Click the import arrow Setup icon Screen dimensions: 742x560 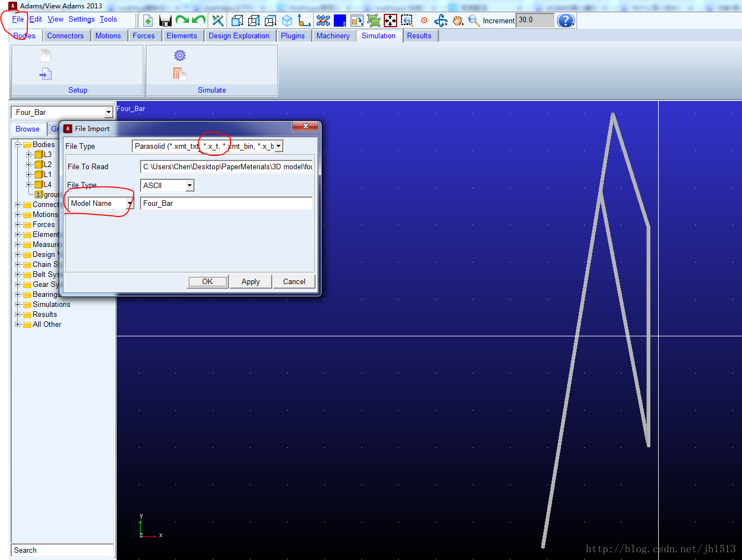[x=46, y=74]
